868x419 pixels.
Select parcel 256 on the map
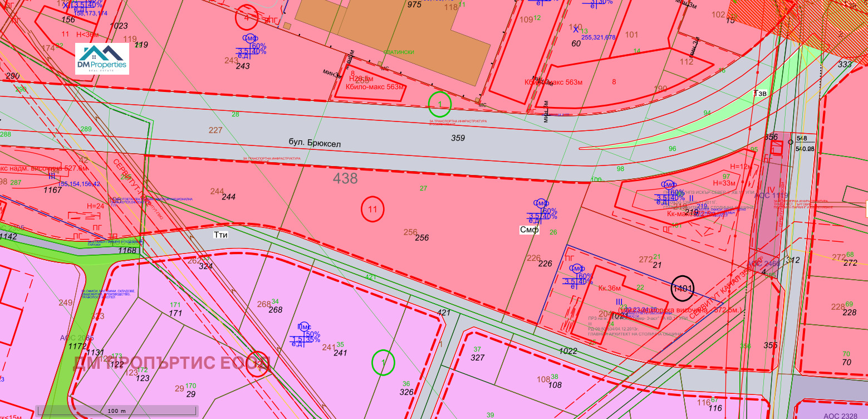[x=422, y=237]
